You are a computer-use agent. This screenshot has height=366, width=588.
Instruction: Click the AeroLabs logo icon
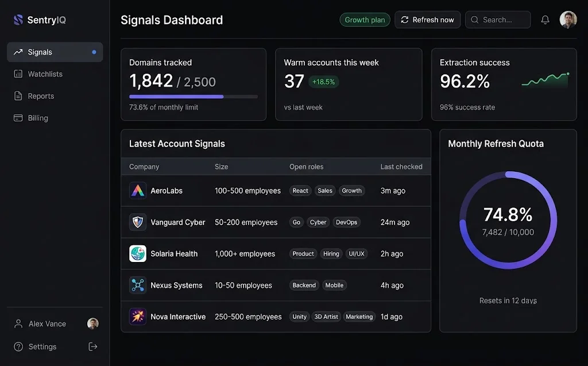(x=138, y=191)
